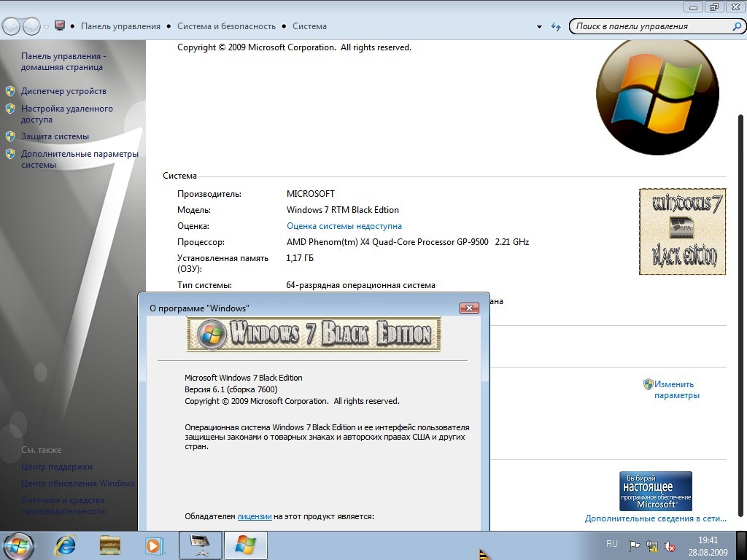Expand the address bar history dropdown
Screen dimensions: 747x560
pos(539,27)
